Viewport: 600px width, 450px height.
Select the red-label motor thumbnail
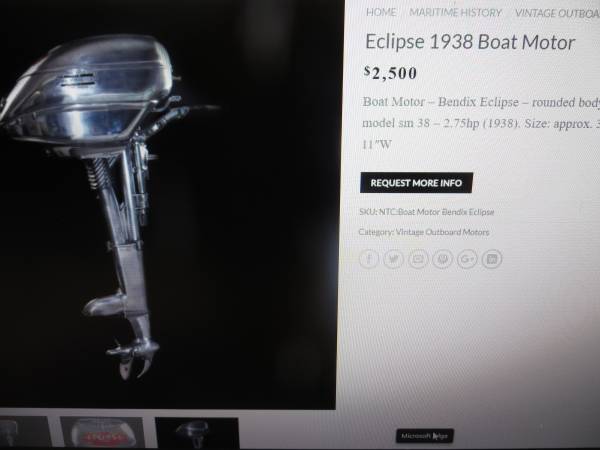click(102, 432)
